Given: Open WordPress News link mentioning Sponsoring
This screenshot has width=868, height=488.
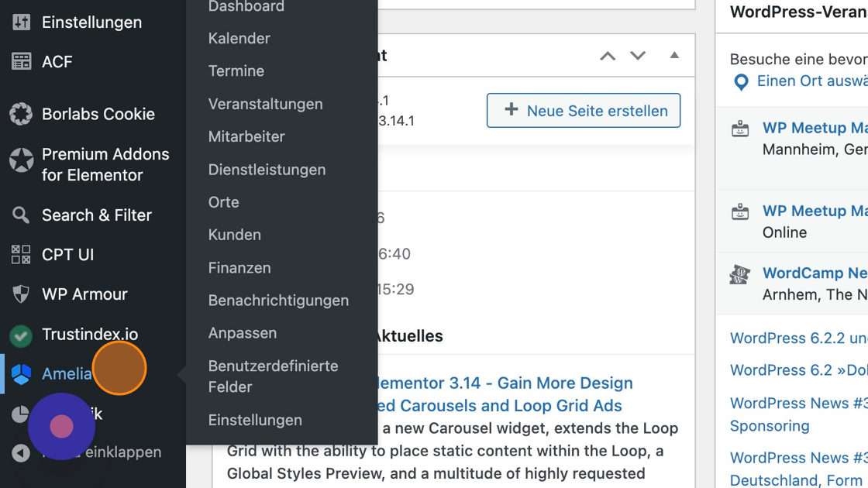Looking at the screenshot, I should [799, 414].
